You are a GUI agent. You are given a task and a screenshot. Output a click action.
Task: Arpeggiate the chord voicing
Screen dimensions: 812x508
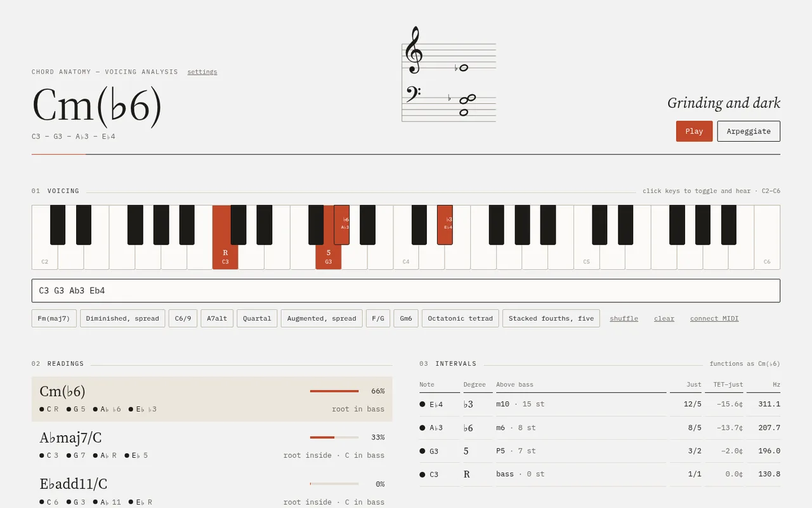749,131
